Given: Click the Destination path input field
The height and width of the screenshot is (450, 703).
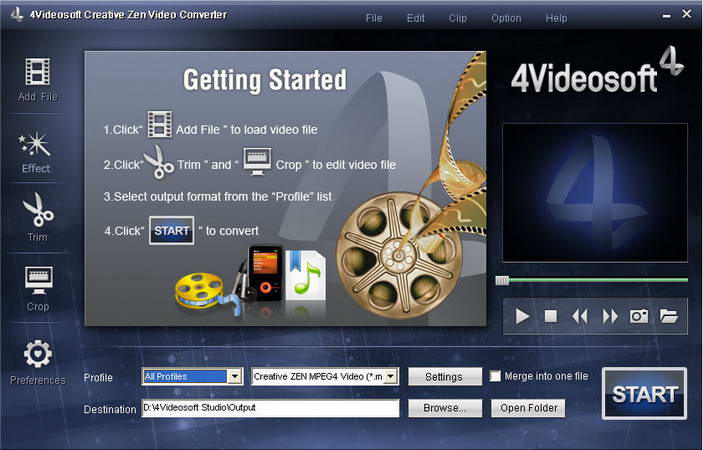Looking at the screenshot, I should pyautogui.click(x=270, y=408).
